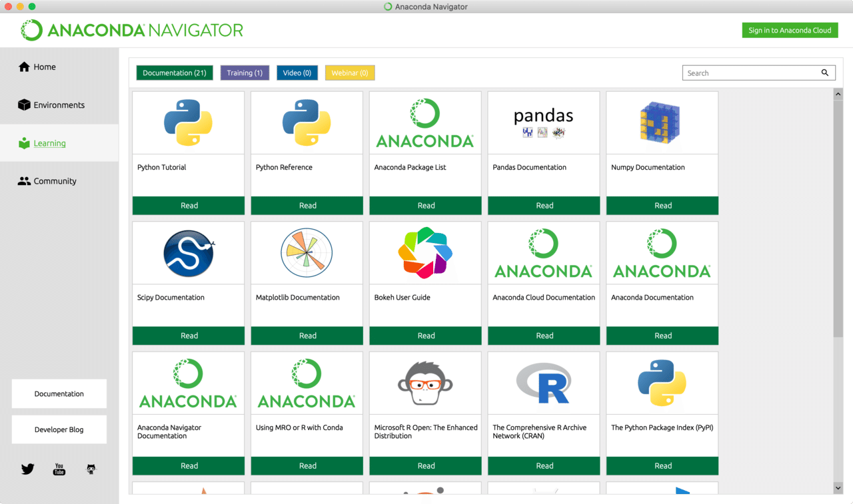
Task: Click the Python Reference logo thumbnail
Action: pos(307,123)
